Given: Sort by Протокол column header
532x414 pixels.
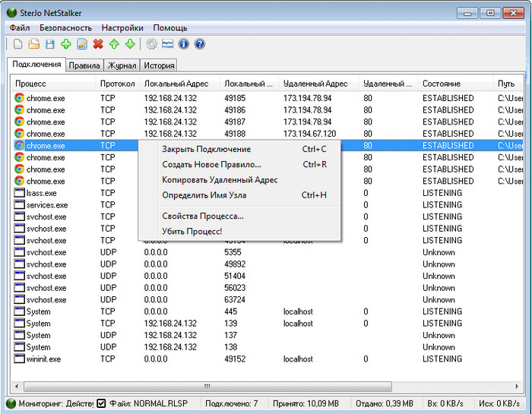Looking at the screenshot, I should point(117,84).
